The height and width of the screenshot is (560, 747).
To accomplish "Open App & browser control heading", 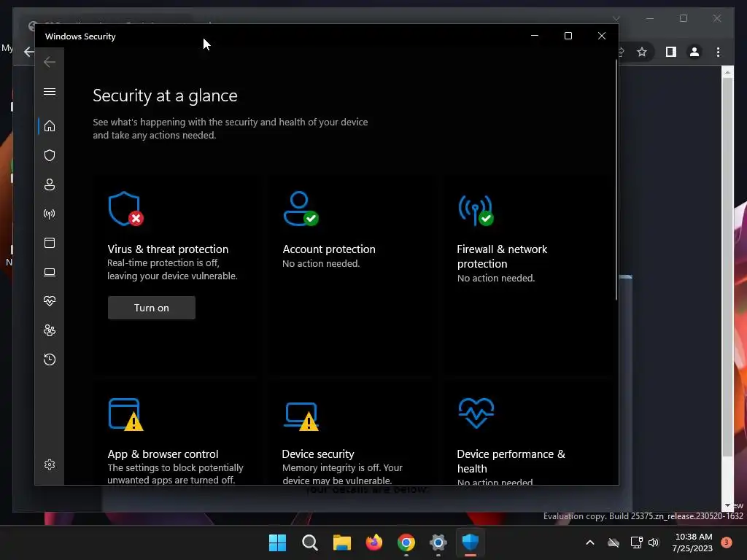I will click(x=163, y=454).
